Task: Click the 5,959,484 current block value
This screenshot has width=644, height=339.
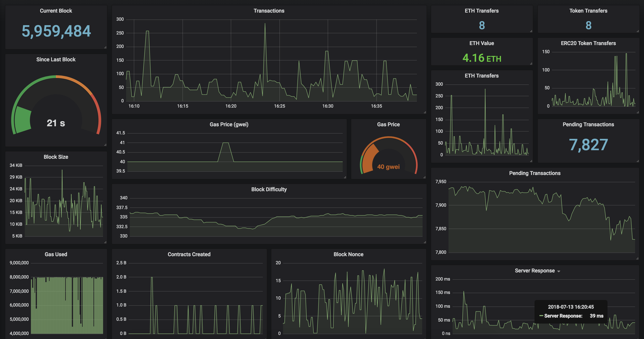Action: pos(56,31)
